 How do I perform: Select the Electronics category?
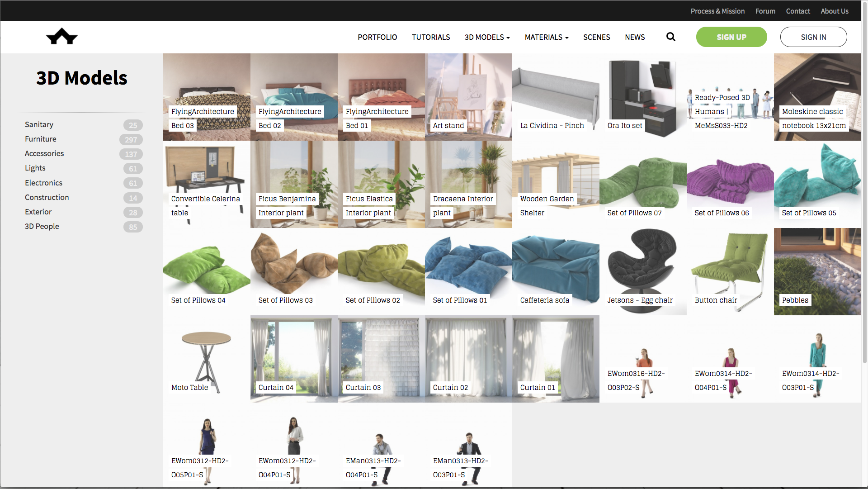pyautogui.click(x=43, y=183)
